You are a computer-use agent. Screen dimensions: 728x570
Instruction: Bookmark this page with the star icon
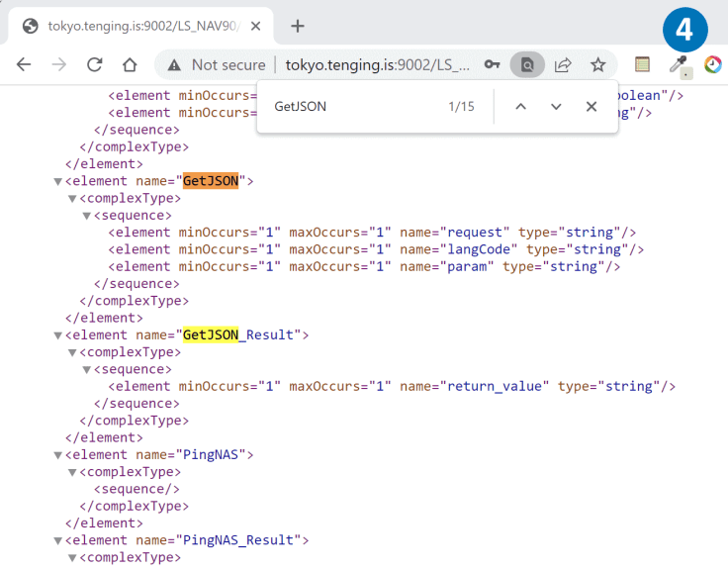[x=597, y=64]
